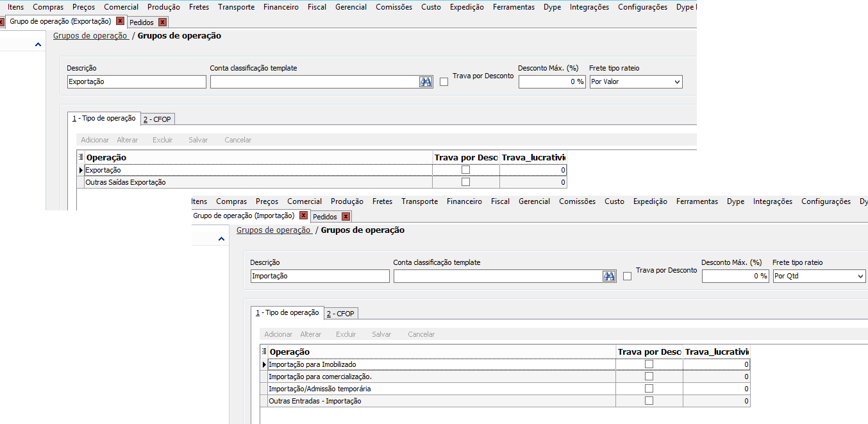Click Alterar button in Exportação window
Screen dimensions: 868x424
(128, 140)
